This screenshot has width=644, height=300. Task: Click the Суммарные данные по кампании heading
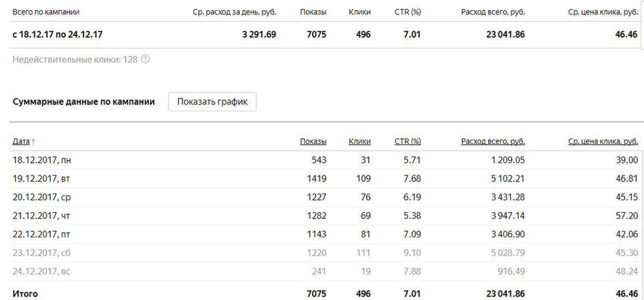[x=84, y=102]
